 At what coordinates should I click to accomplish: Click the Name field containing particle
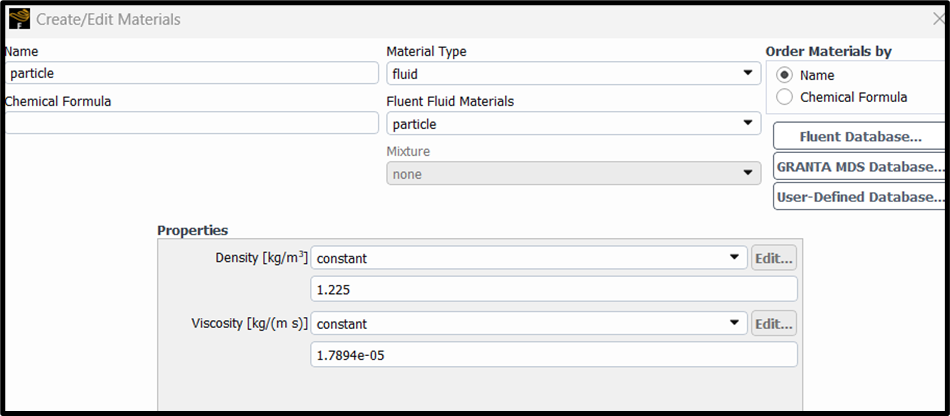point(191,73)
